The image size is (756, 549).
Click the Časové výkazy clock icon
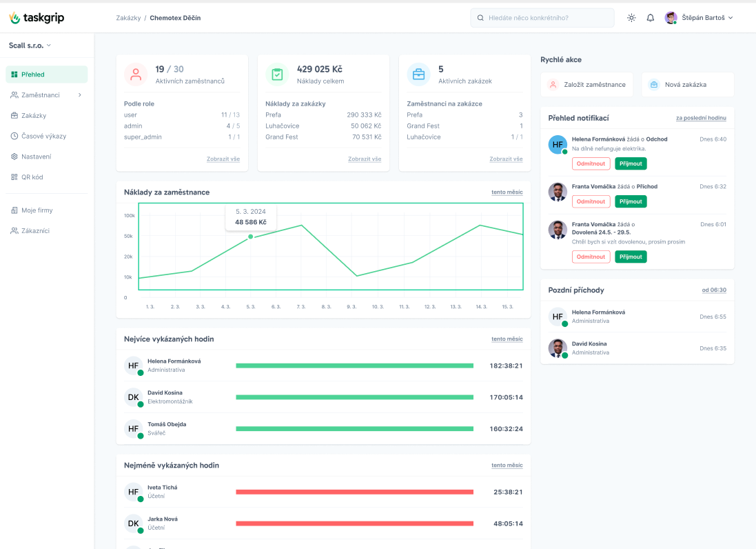pos(14,136)
